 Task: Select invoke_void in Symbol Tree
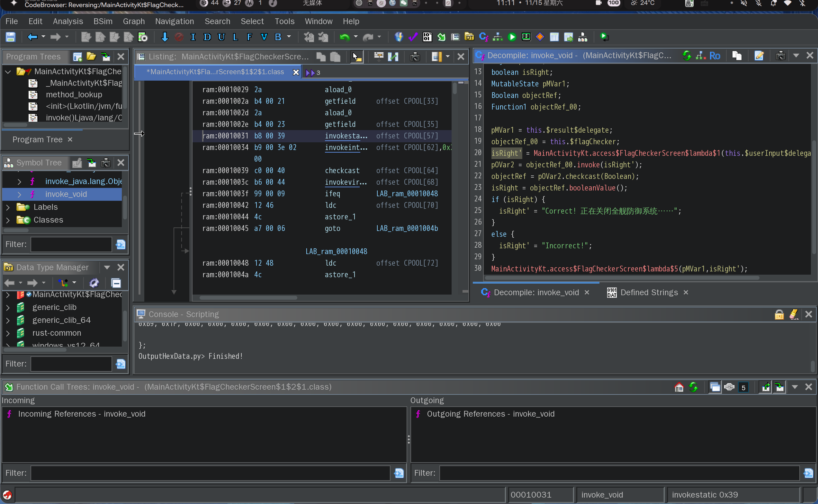(66, 194)
